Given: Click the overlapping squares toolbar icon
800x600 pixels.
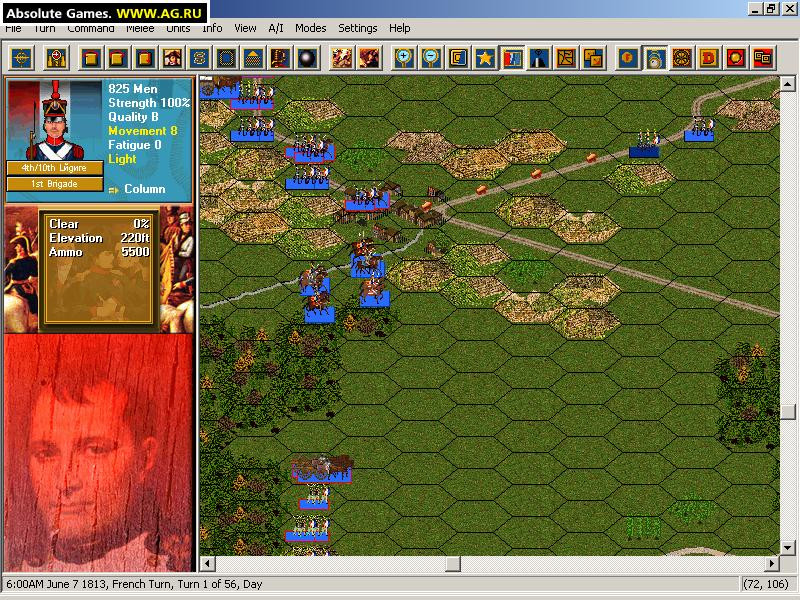Looking at the screenshot, I should [593, 58].
